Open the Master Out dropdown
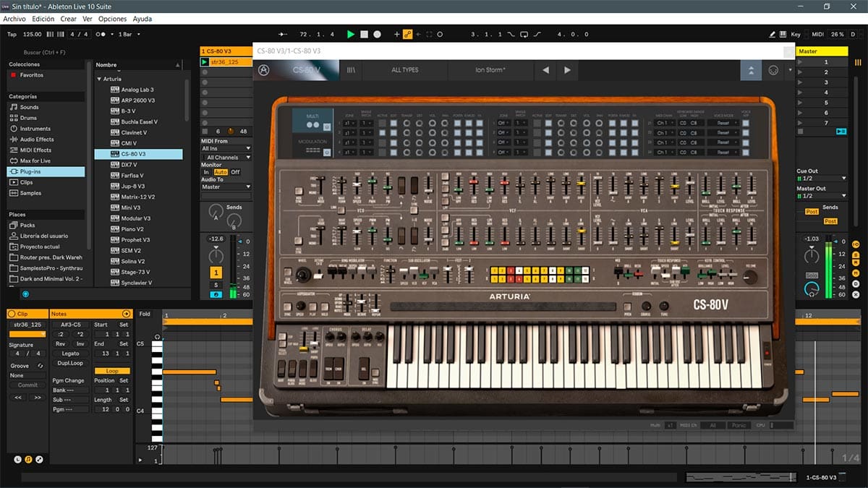 coord(822,195)
